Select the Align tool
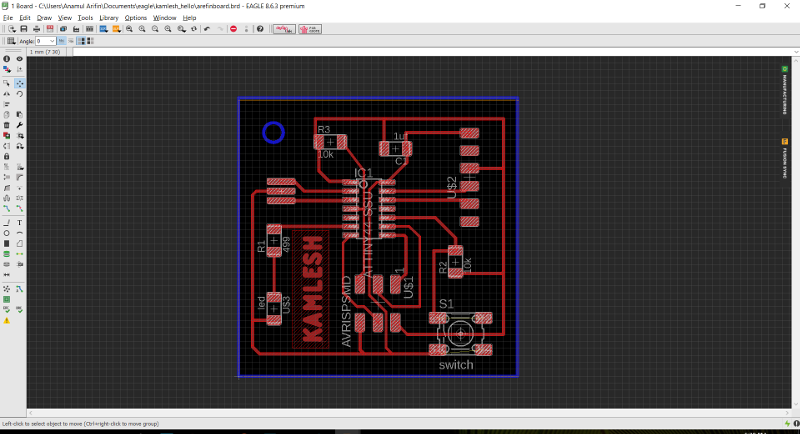 pos(7,104)
